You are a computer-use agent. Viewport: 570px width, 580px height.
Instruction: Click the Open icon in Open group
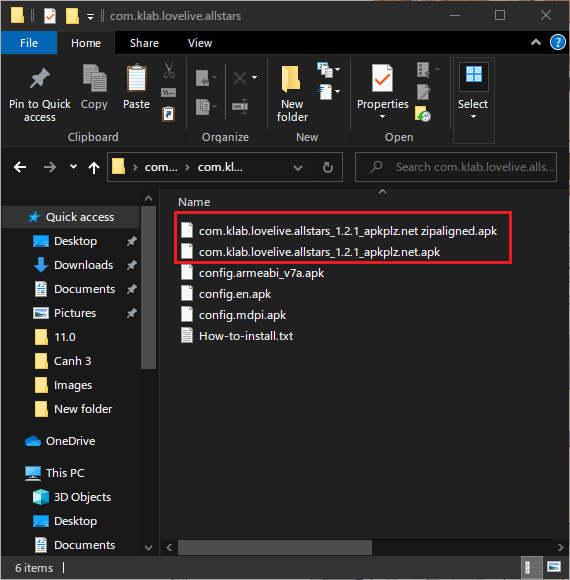[x=423, y=70]
